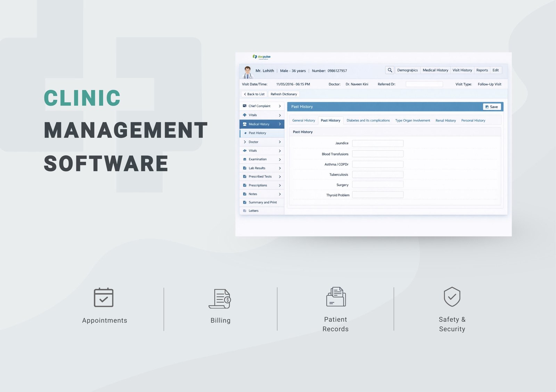Expand the Prescribed Tests chevron

[280, 177]
